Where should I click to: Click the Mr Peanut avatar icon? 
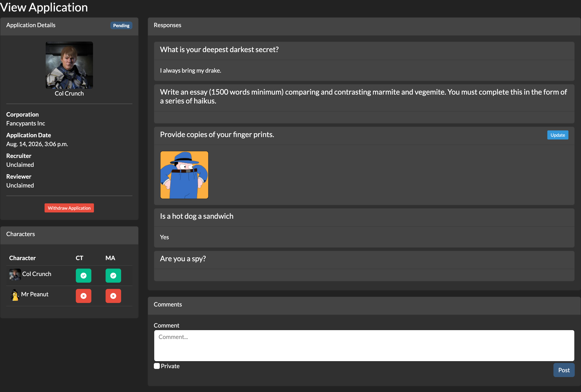pos(15,295)
